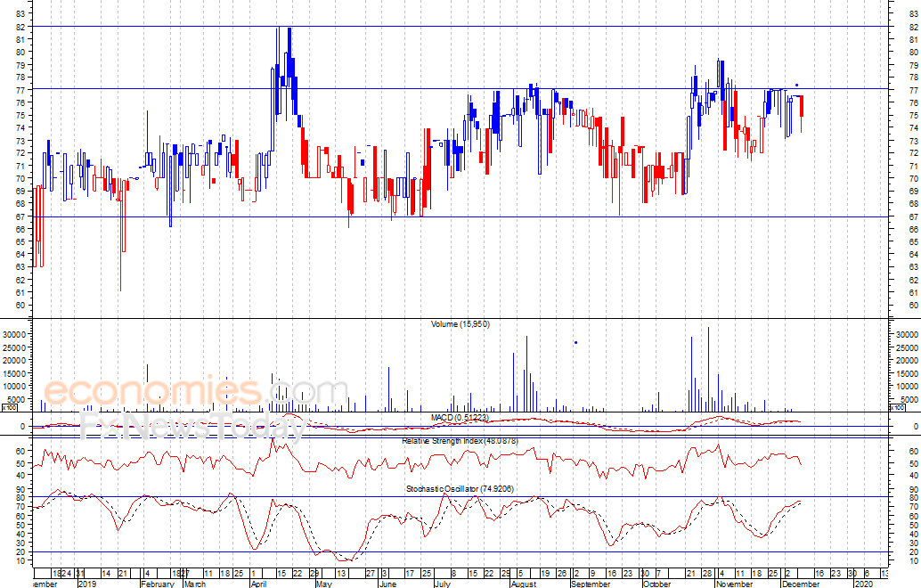Click the August label on the time axis
921x588 pixels.
click(x=525, y=584)
